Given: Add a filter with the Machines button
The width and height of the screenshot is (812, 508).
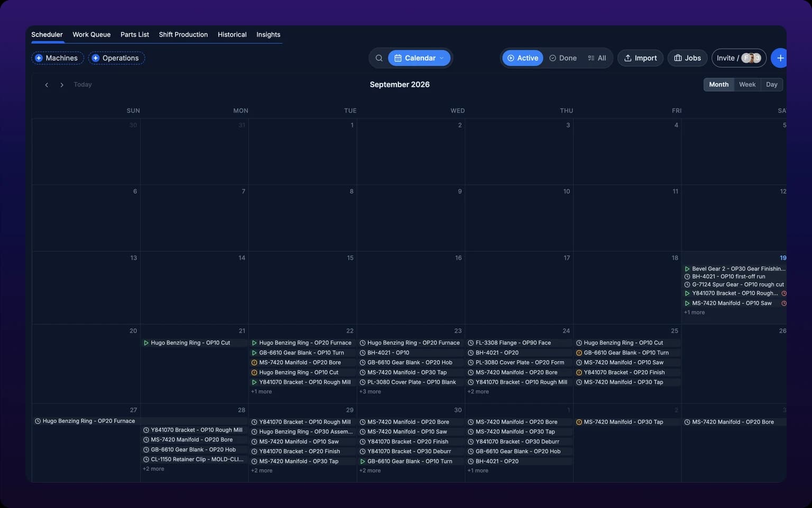Looking at the screenshot, I should pyautogui.click(x=58, y=58).
